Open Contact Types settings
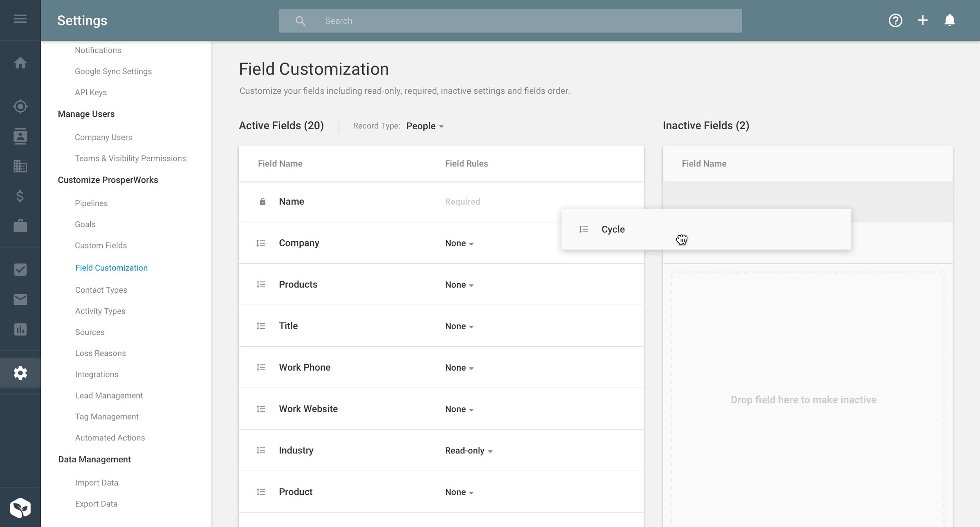980x527 pixels. [x=101, y=290]
